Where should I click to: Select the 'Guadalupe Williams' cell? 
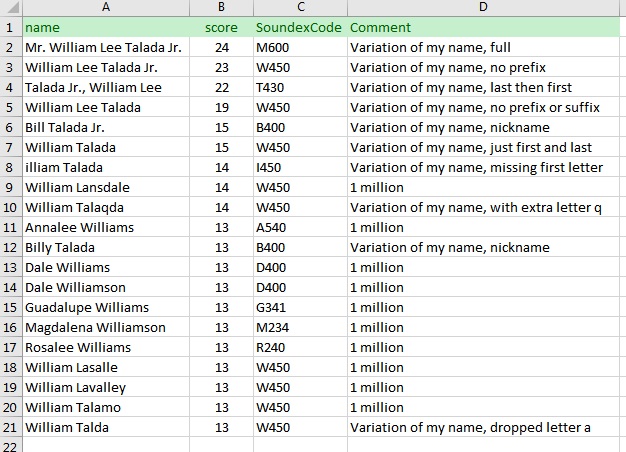click(x=105, y=308)
